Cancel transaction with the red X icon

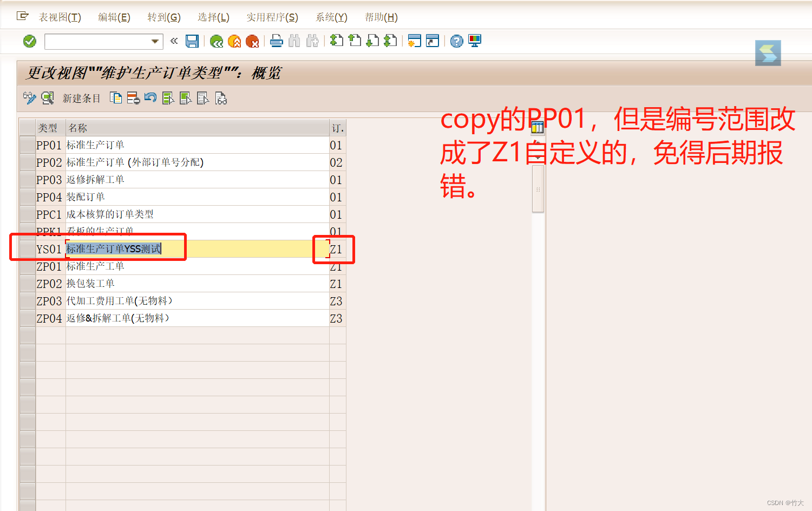click(x=252, y=41)
